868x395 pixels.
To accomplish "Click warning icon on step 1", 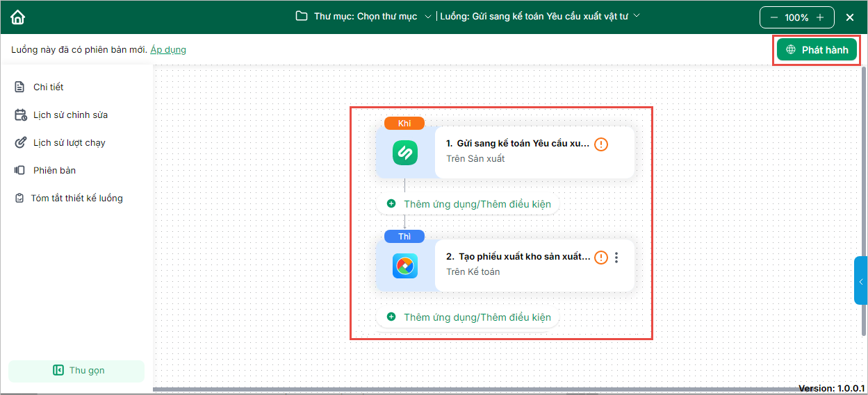I will click(601, 144).
